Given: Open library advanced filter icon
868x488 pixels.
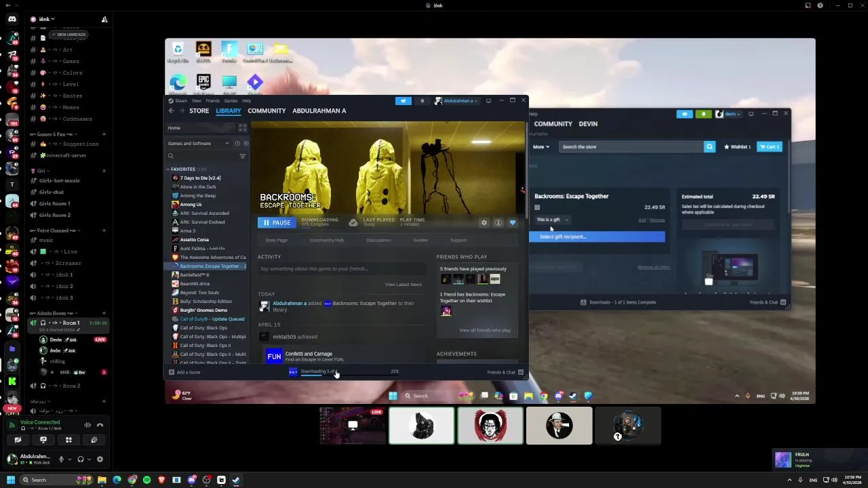Looking at the screenshot, I should pos(243,156).
